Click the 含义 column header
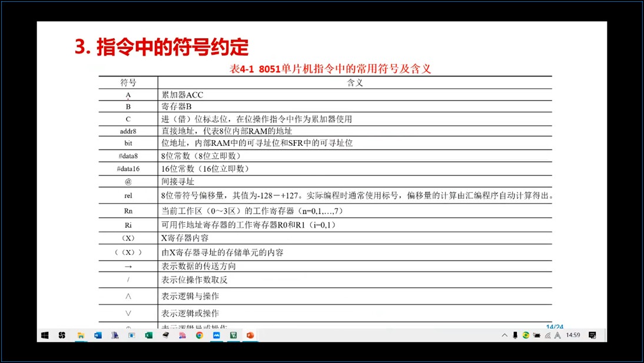 tap(355, 82)
